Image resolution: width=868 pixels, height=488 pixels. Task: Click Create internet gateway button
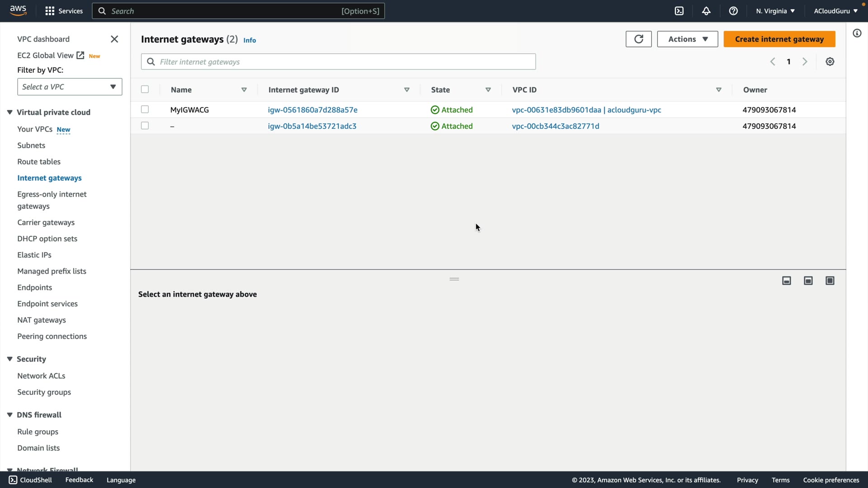[x=779, y=39]
